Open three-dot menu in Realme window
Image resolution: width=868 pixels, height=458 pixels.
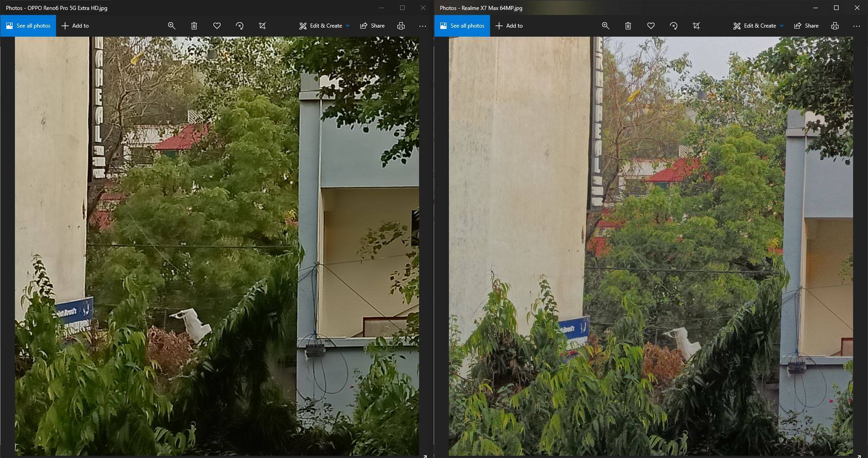pos(857,26)
